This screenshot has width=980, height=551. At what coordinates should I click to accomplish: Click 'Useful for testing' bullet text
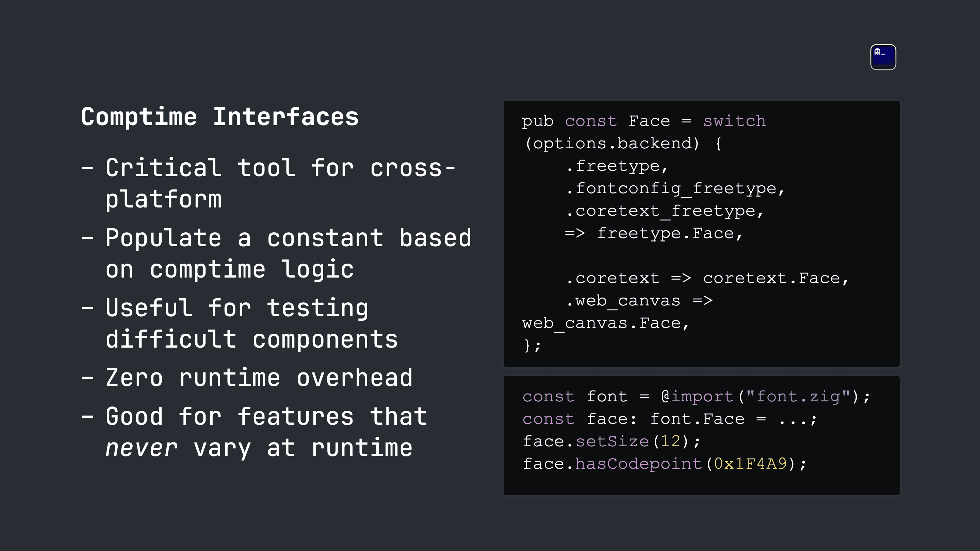coord(237,308)
